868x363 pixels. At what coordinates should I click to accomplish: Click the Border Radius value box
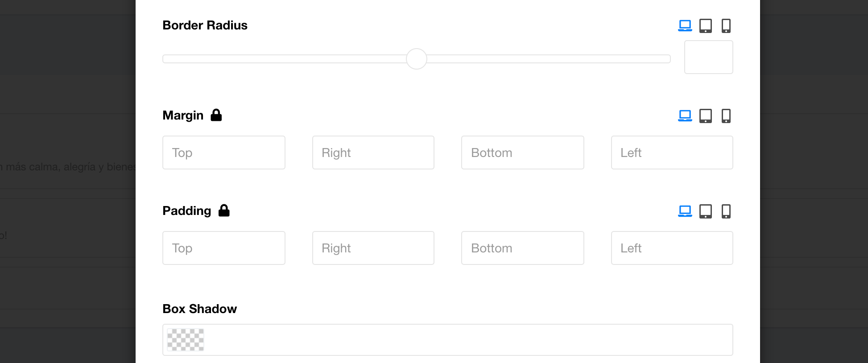708,57
